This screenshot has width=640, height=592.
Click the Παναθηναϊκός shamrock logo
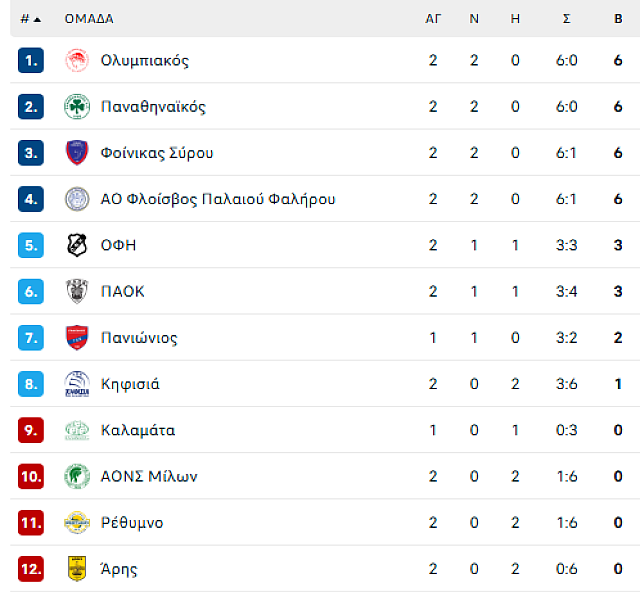(x=77, y=107)
